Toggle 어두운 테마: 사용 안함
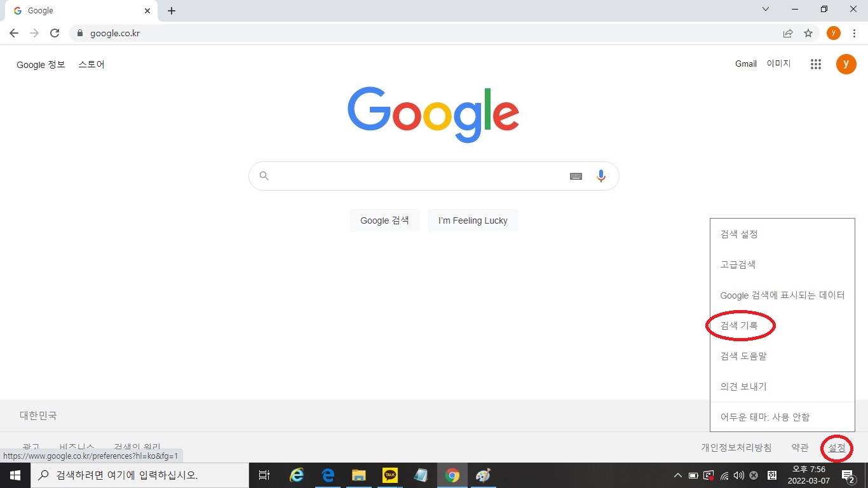The image size is (868, 488). (782, 417)
